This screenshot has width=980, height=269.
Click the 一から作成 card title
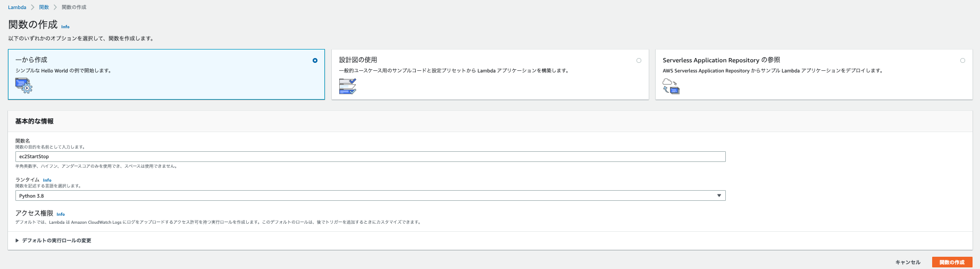click(31, 60)
